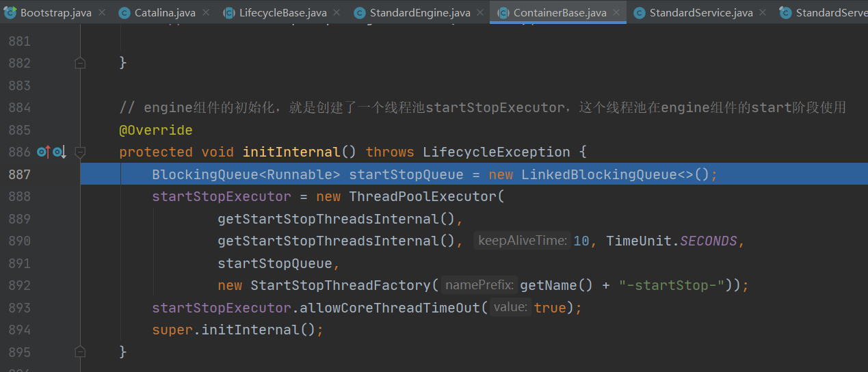Click the value: parameter hint

(x=510, y=308)
